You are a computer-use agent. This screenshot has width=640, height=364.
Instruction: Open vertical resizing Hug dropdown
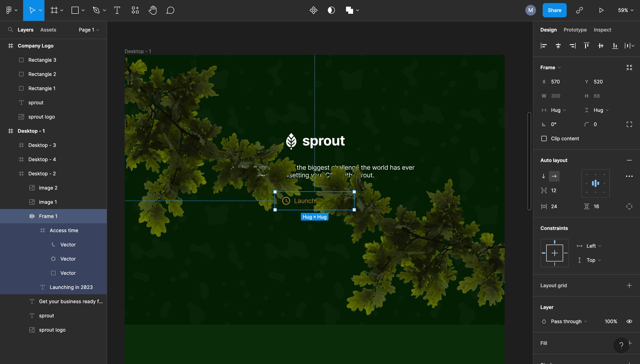pos(601,110)
